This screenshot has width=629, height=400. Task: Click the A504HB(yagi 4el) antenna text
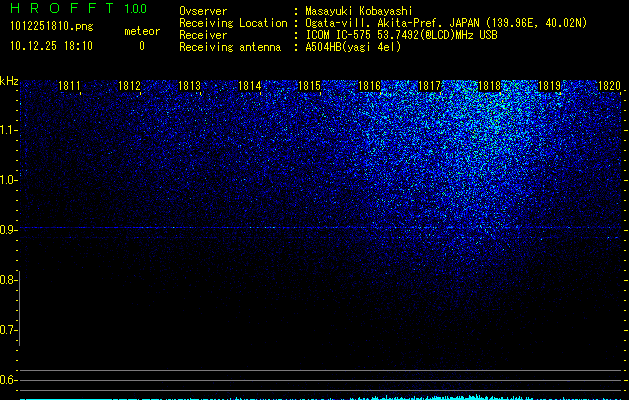353,47
